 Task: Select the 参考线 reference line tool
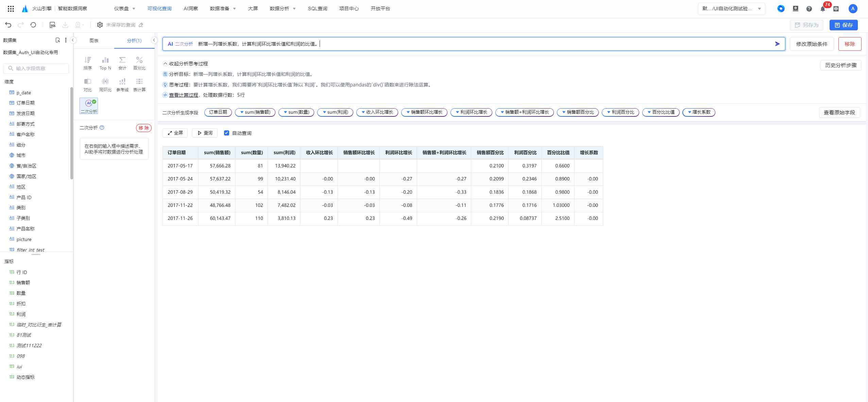(122, 85)
